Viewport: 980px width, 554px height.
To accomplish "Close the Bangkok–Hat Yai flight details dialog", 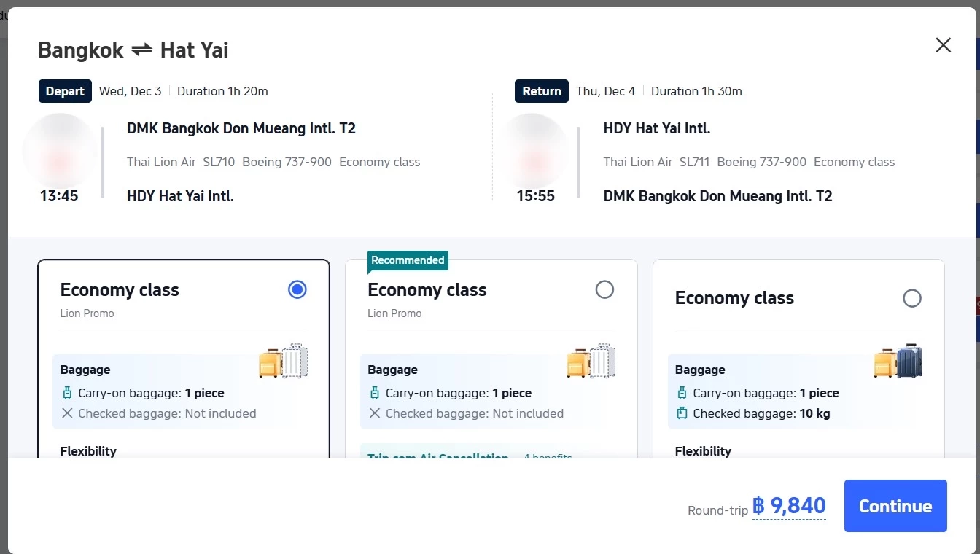I will tap(943, 45).
